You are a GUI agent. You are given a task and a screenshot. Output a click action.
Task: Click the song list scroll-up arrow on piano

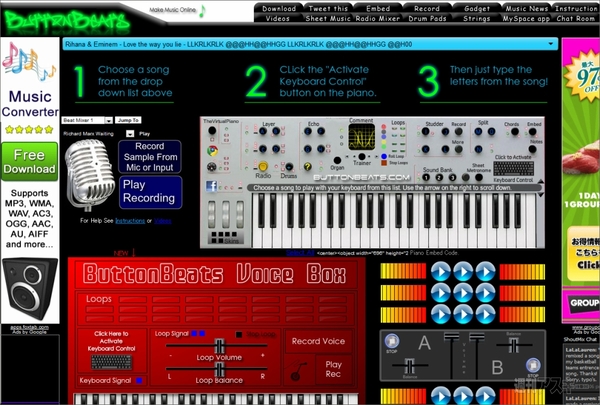541,181
